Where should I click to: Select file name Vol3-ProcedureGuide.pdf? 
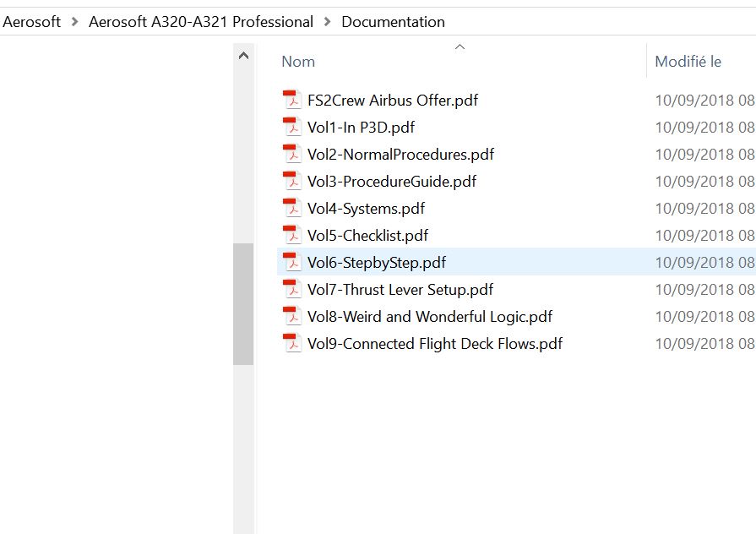tap(392, 182)
